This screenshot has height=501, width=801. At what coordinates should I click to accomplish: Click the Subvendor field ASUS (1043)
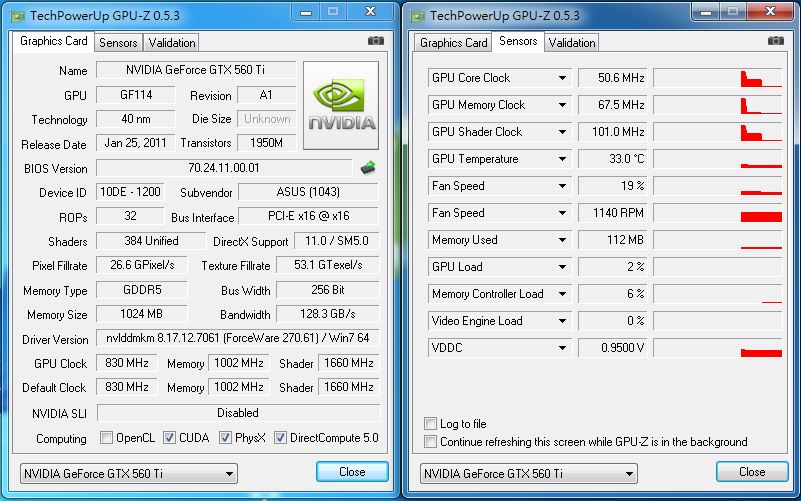point(308,192)
